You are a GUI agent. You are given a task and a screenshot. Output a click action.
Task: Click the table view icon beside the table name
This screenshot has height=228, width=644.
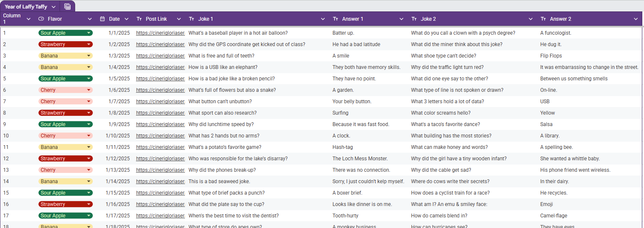click(68, 6)
